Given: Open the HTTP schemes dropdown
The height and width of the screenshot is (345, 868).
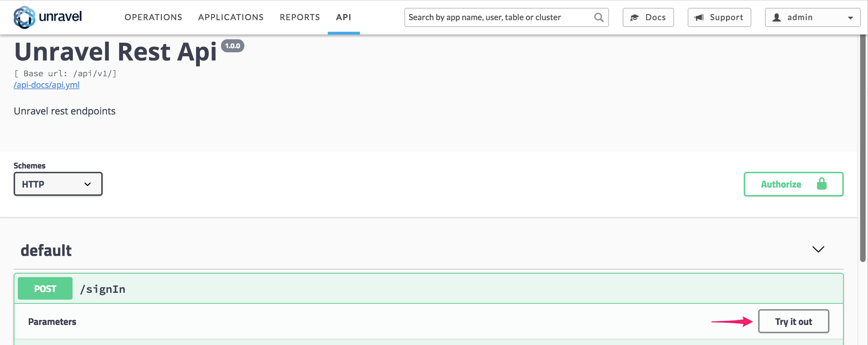Looking at the screenshot, I should tap(58, 184).
